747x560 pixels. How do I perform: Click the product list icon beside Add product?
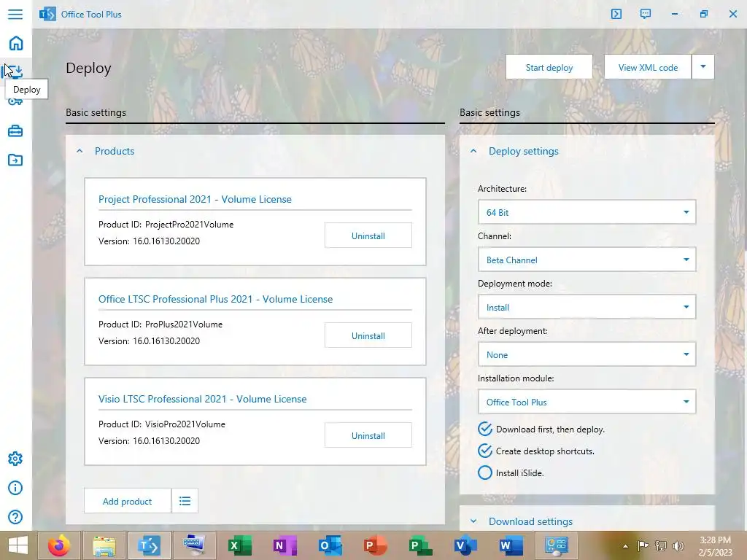tap(185, 500)
